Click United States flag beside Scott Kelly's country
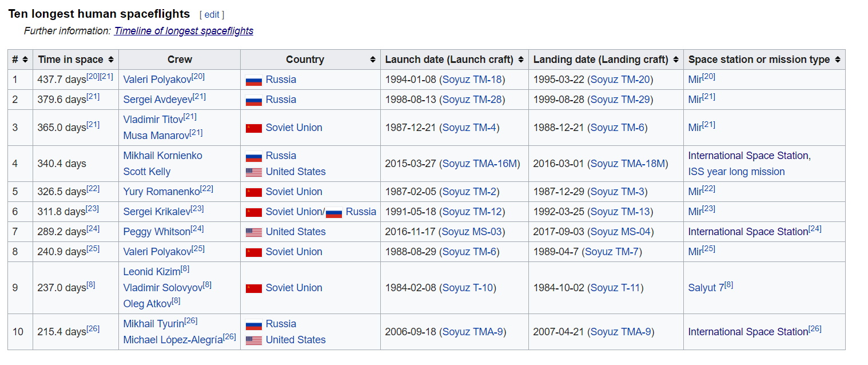 pos(254,172)
